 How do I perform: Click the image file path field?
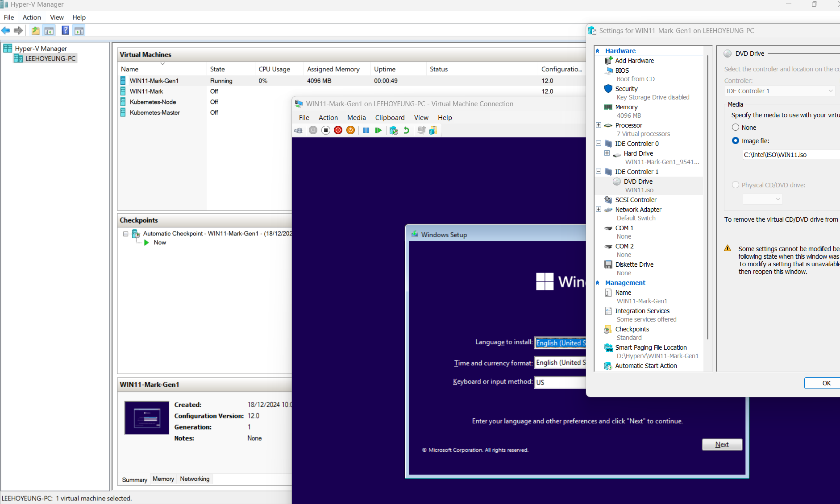click(x=791, y=155)
